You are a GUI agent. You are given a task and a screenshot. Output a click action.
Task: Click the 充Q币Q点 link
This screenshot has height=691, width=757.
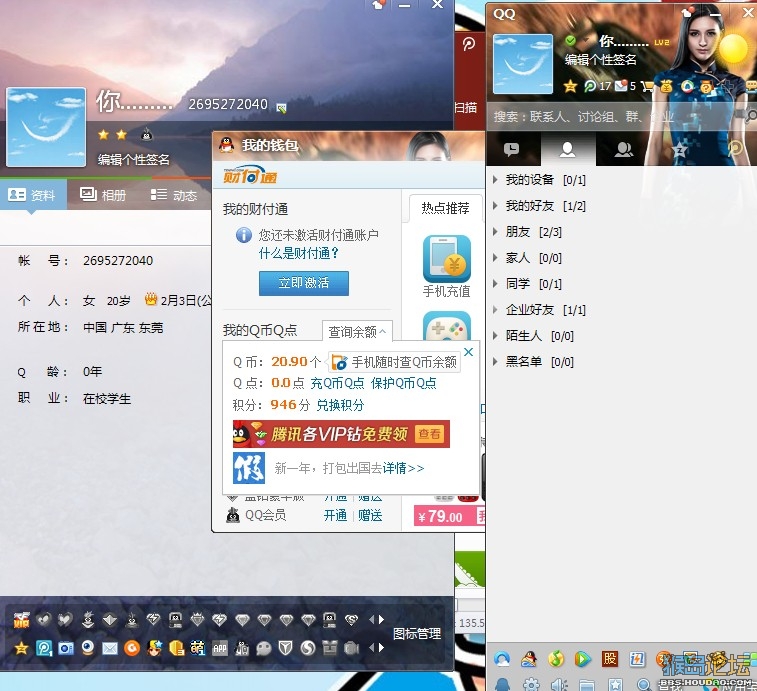(337, 383)
